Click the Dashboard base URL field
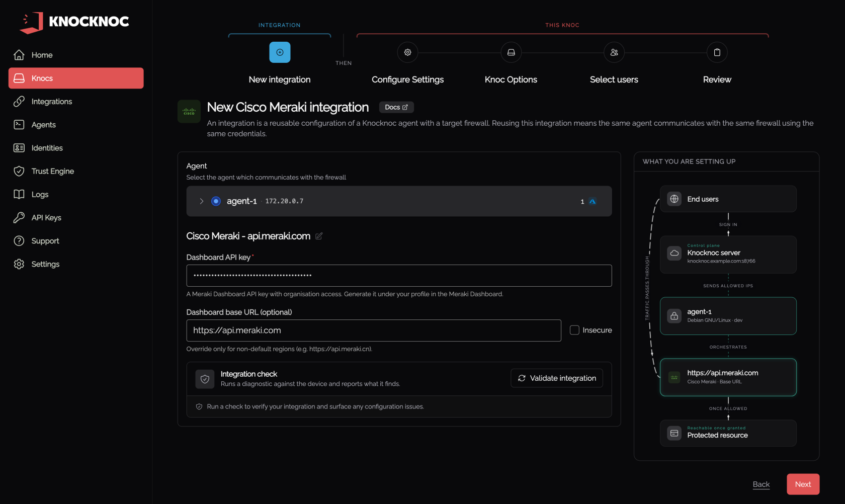The width and height of the screenshot is (845, 504). [374, 330]
